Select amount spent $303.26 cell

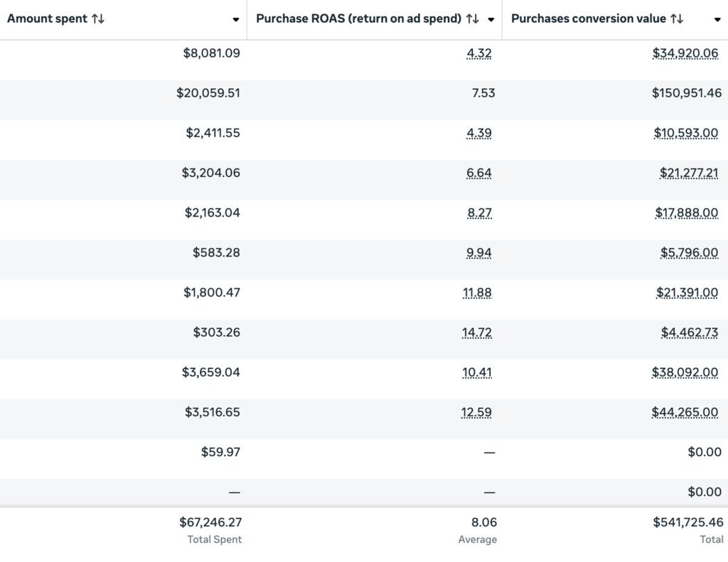point(217,333)
